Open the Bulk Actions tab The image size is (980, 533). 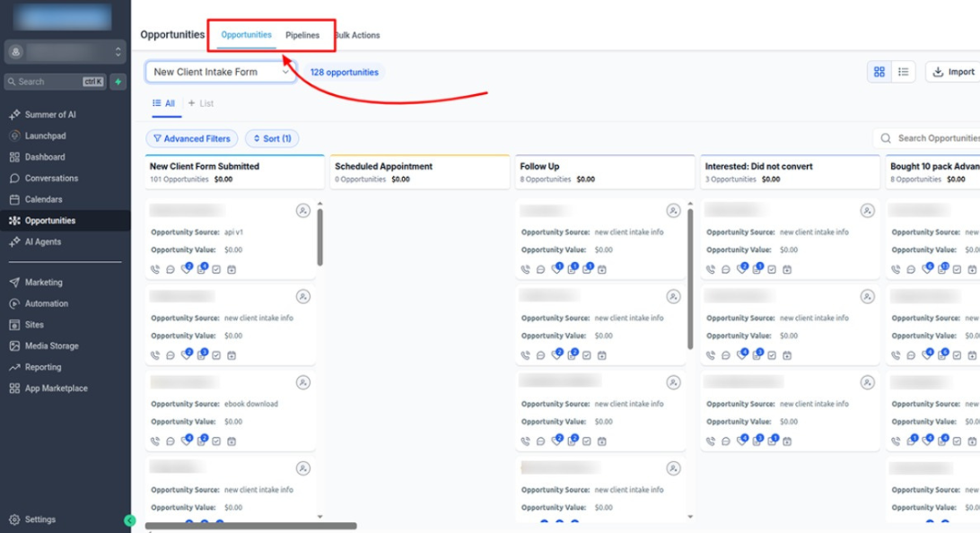click(x=357, y=36)
